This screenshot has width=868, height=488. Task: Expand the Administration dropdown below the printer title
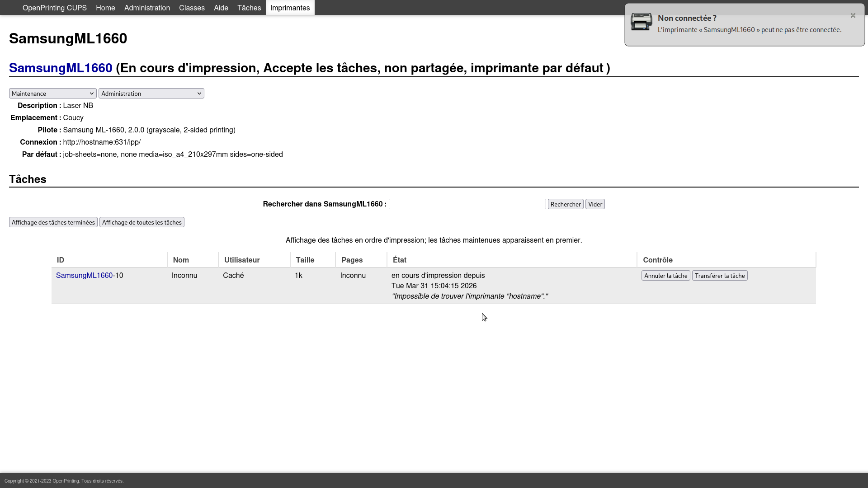151,94
